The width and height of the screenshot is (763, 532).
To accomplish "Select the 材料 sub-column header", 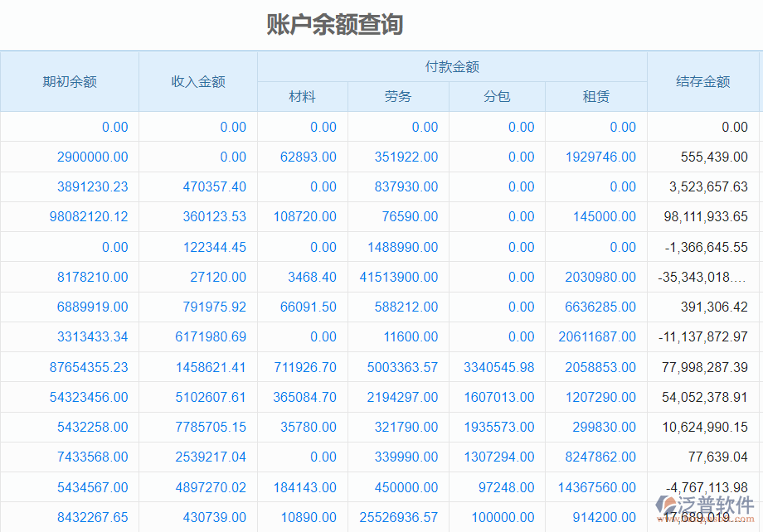I will pos(302,96).
